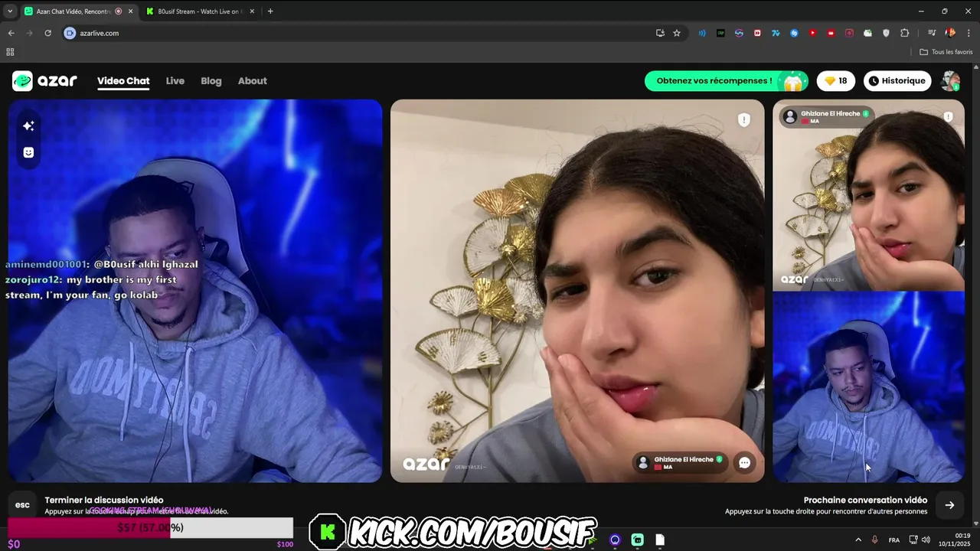Expand hidden system tray icons

pyautogui.click(x=857, y=540)
